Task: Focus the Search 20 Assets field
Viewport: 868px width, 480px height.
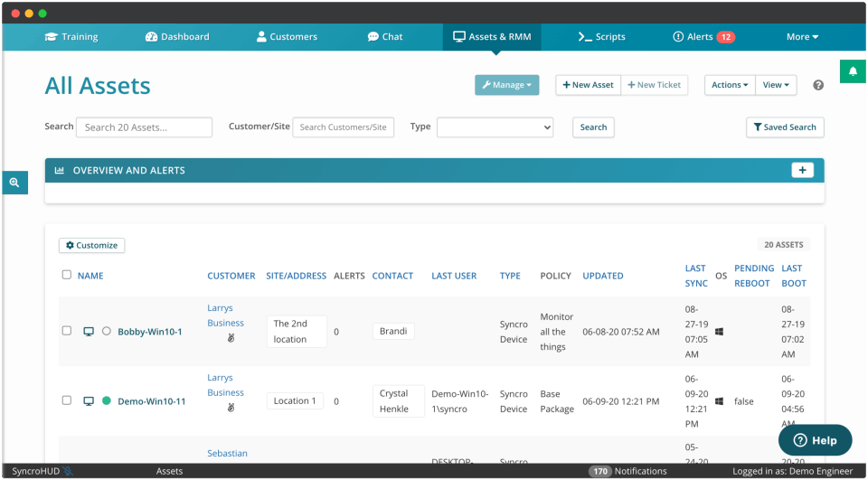Action: (144, 127)
